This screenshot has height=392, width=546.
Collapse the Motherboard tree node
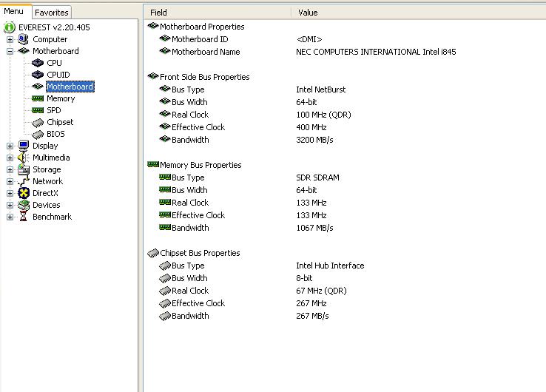coord(10,51)
